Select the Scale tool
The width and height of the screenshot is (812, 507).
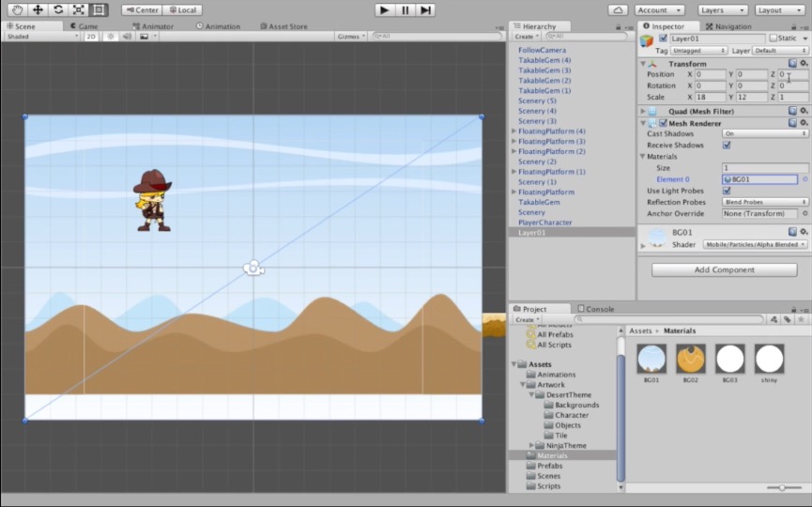(x=79, y=9)
